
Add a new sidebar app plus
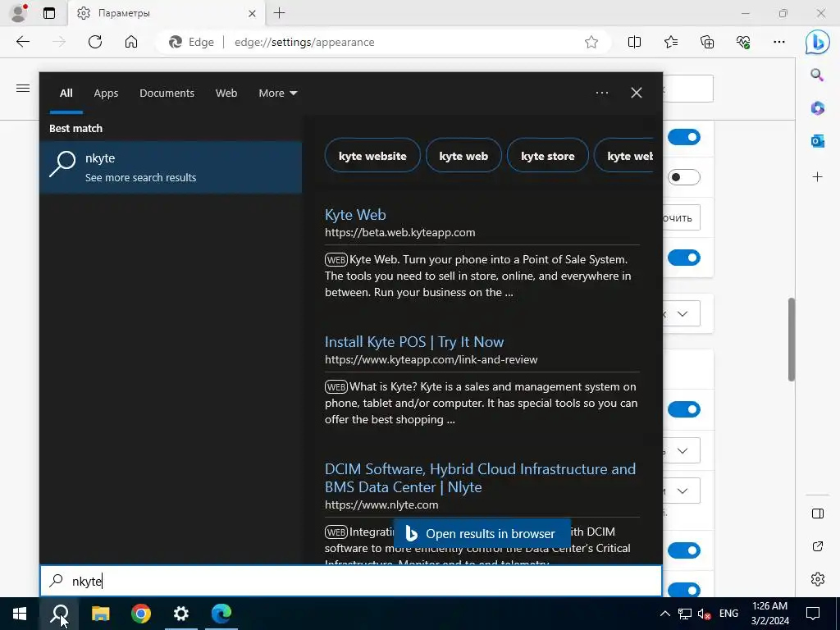[x=818, y=177]
